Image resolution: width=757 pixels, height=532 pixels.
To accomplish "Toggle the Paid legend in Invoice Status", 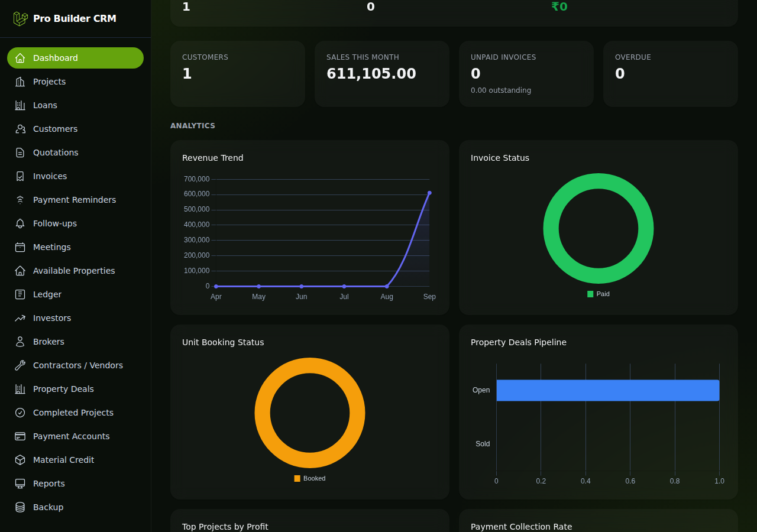I will click(598, 294).
